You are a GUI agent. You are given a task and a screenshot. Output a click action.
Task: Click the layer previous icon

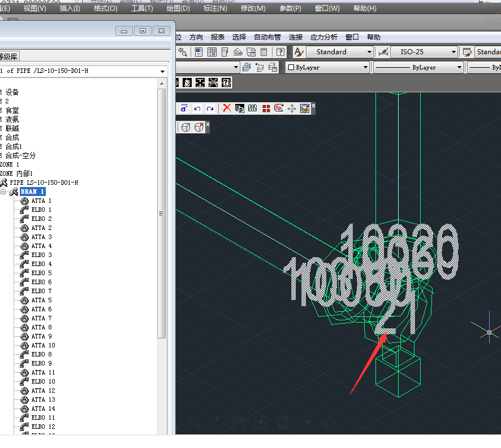click(260, 67)
